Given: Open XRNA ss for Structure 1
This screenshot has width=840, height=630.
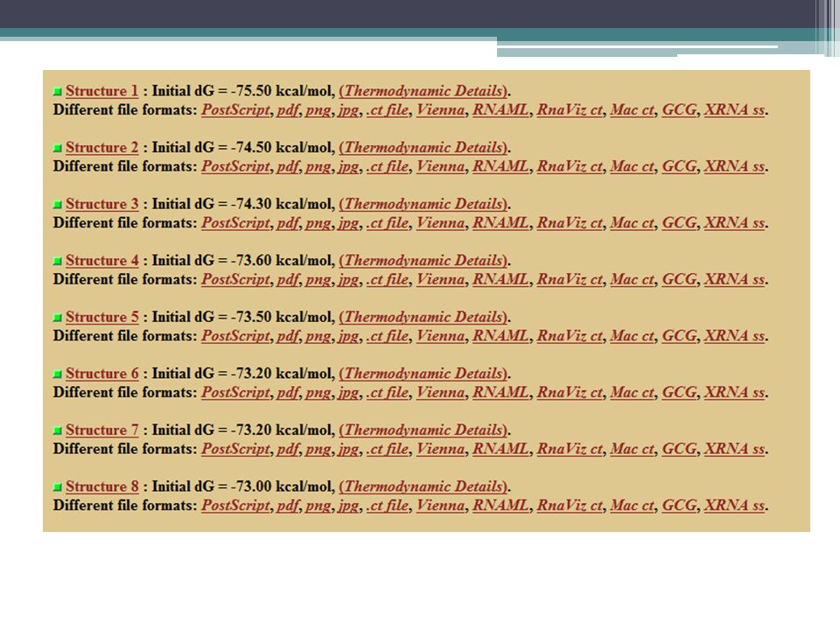Looking at the screenshot, I should click(734, 110).
